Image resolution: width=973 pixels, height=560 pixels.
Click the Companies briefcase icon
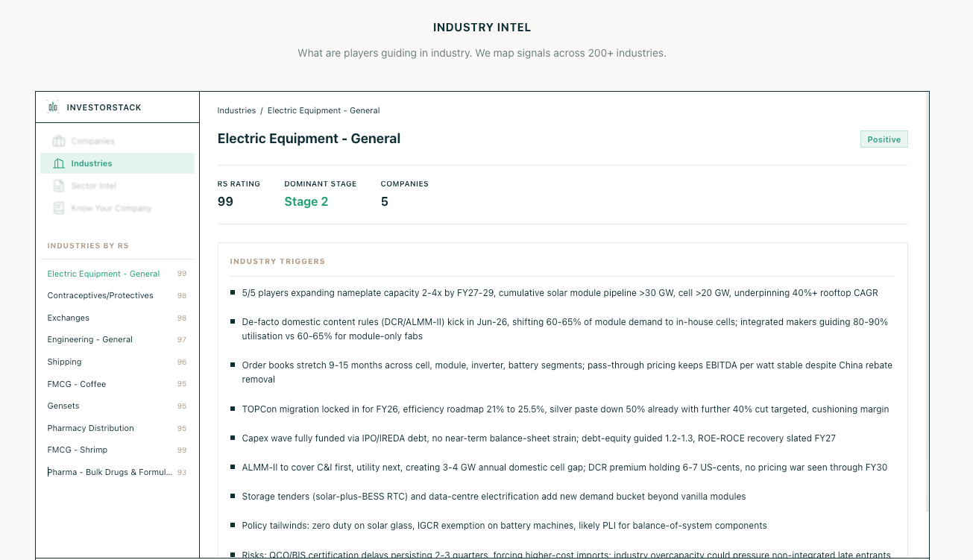[x=59, y=141]
